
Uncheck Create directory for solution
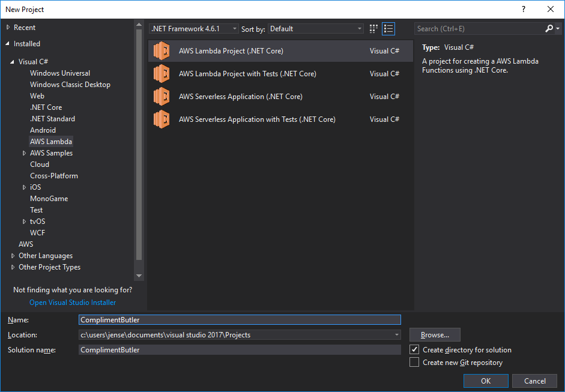coord(414,350)
